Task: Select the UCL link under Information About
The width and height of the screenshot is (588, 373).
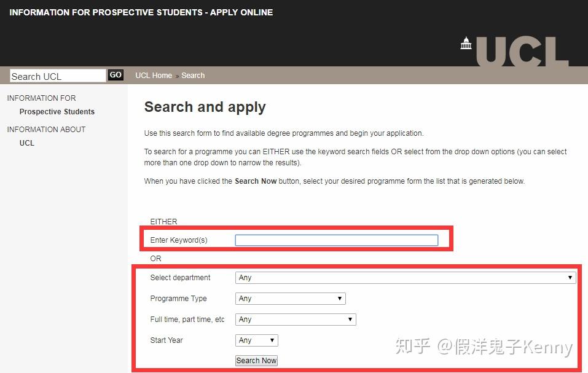Action: [x=26, y=143]
